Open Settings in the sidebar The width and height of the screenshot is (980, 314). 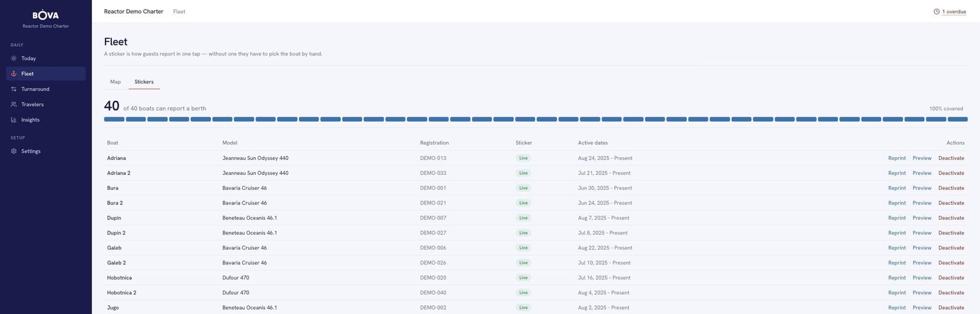pyautogui.click(x=46, y=151)
